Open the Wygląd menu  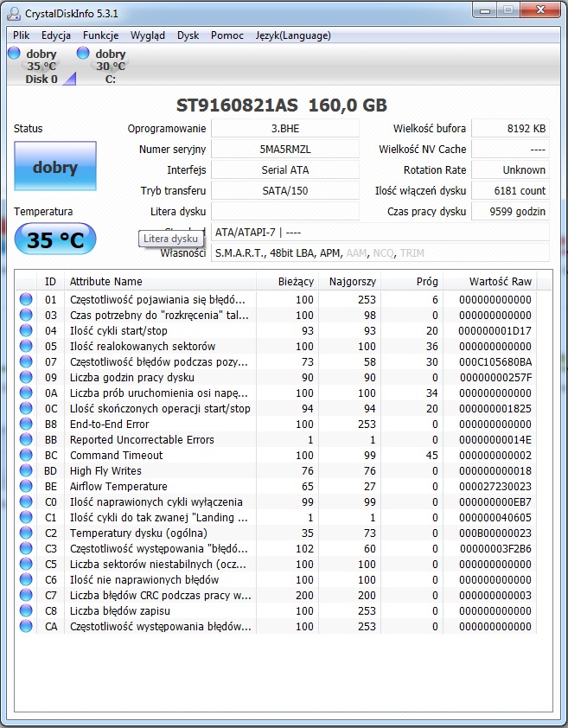tap(147, 35)
